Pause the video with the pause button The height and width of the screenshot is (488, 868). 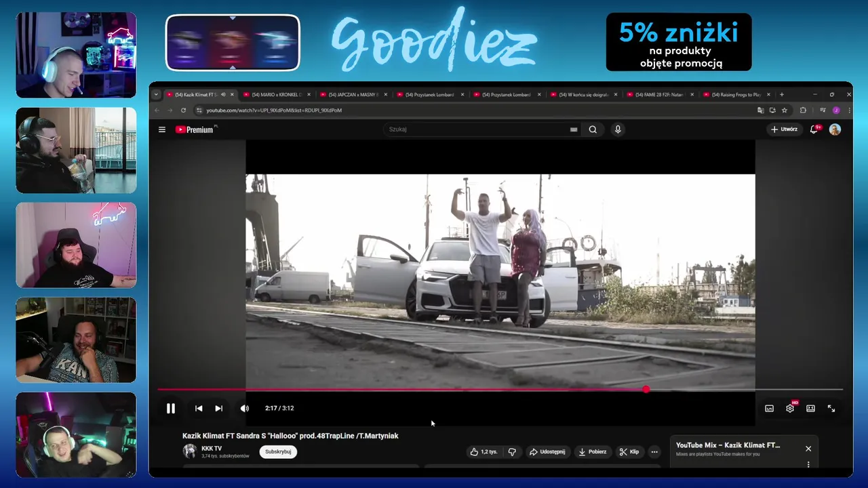click(x=171, y=409)
